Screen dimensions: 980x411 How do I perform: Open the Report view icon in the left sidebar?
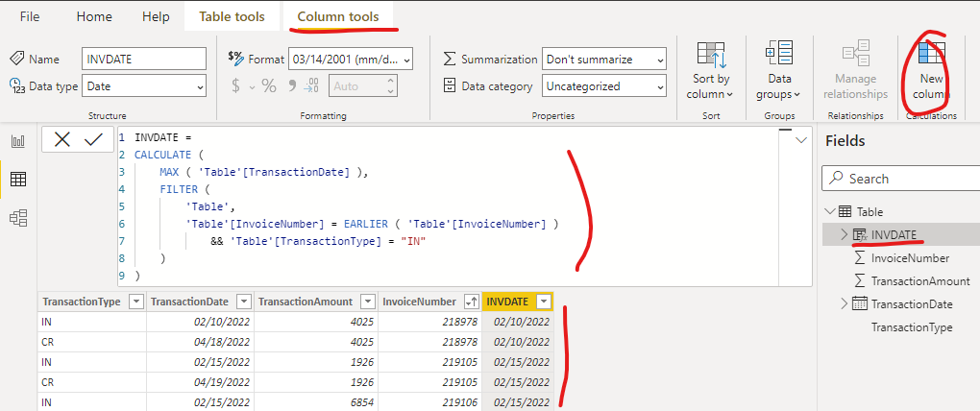point(18,141)
